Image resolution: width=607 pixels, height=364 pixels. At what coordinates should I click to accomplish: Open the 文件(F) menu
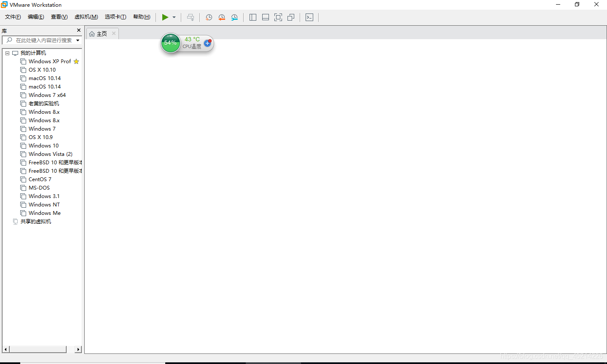click(x=13, y=17)
